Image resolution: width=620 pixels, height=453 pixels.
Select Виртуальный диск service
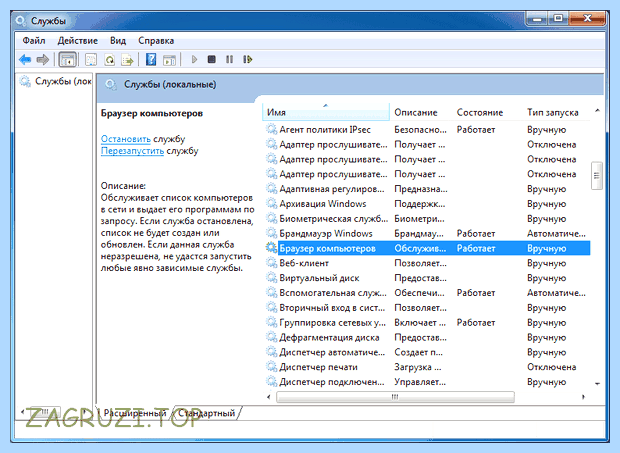click(x=428, y=278)
